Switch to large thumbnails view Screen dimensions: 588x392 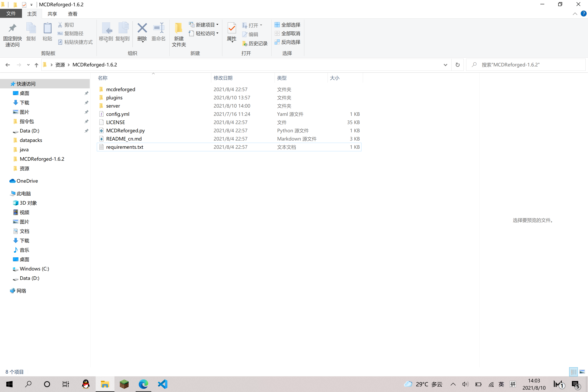(582, 372)
